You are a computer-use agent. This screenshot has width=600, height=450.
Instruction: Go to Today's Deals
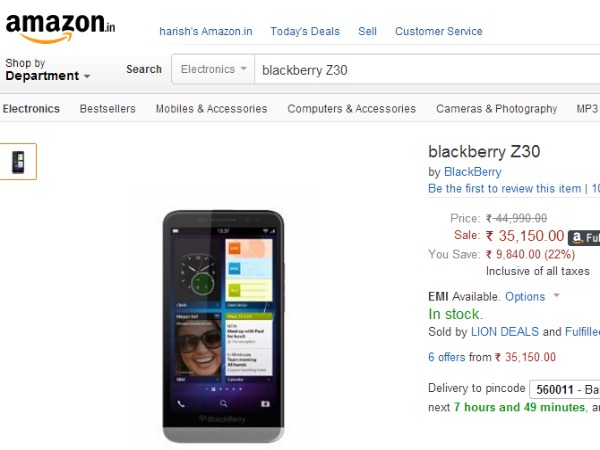click(305, 31)
